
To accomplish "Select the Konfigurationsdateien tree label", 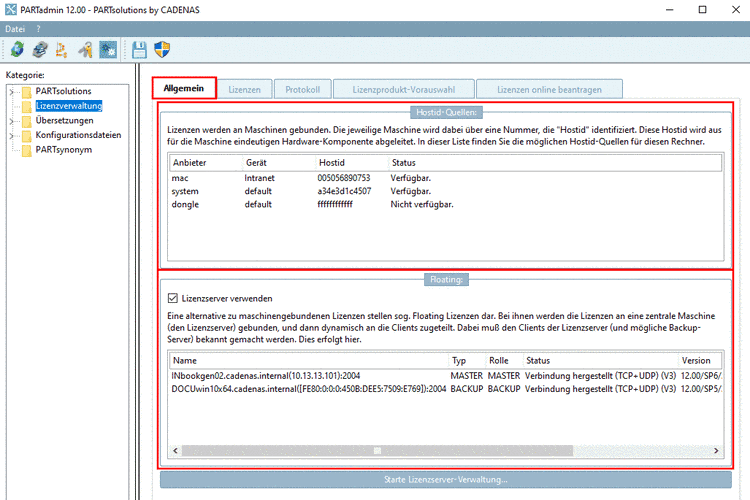I will (78, 135).
